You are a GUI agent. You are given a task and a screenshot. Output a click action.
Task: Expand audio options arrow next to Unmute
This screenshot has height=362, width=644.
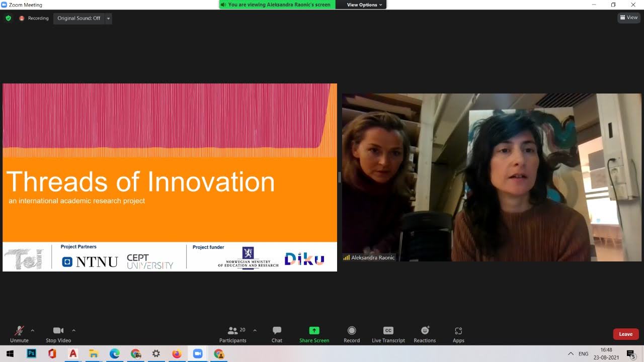click(33, 330)
